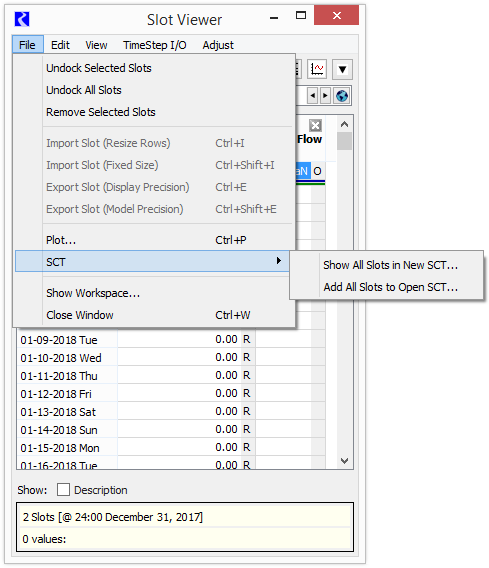Click the scrollbar down arrow
This screenshot has height=568, width=489.
click(344, 460)
